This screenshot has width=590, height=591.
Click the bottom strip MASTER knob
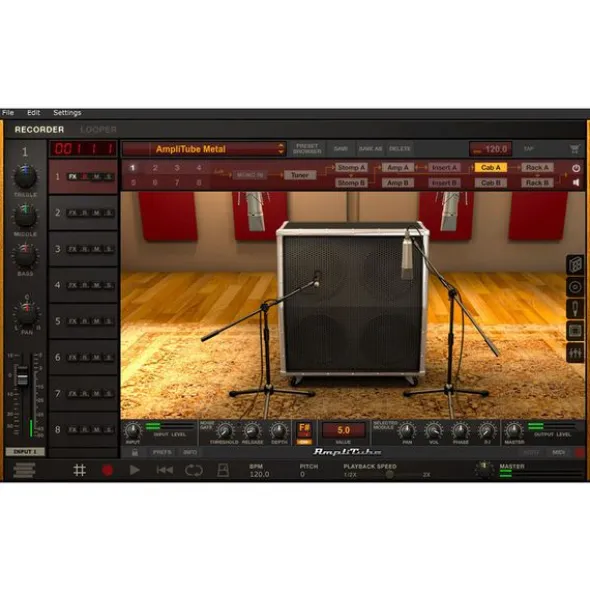coord(514,430)
